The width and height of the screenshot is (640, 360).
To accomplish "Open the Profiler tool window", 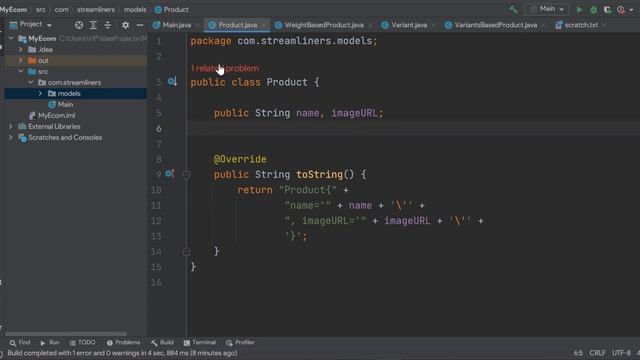I will pos(240,342).
